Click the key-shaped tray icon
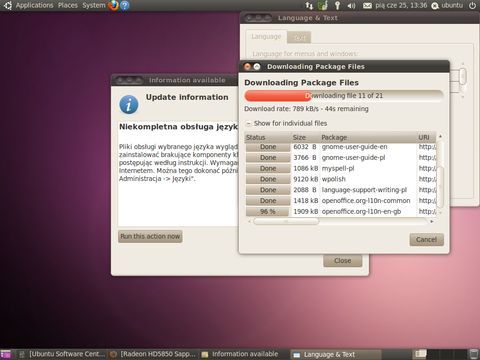 [x=337, y=5]
